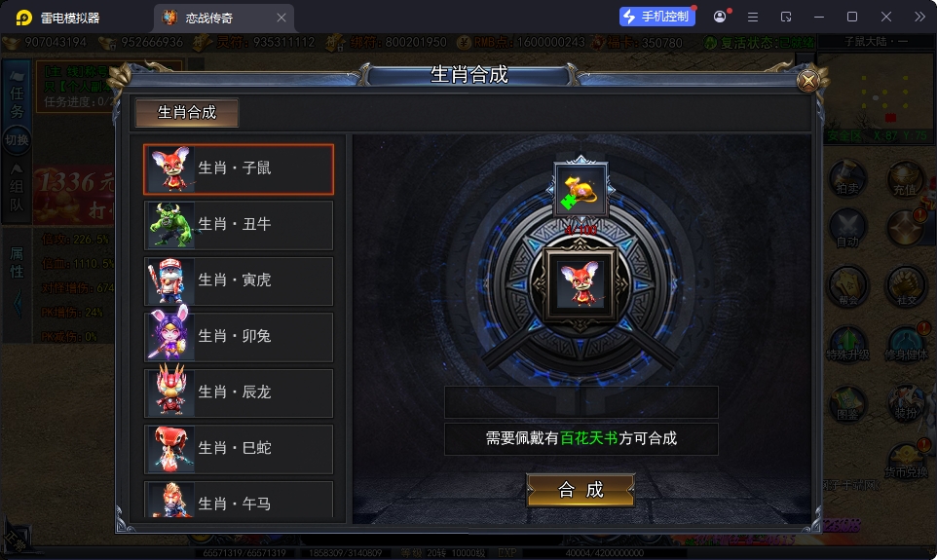Open the emulator hamburger menu
Viewport: 937px width, 560px height.
753,18
